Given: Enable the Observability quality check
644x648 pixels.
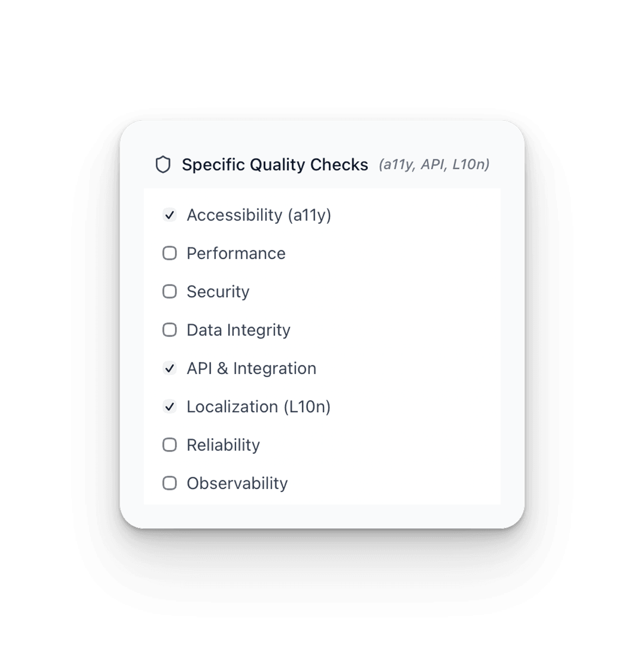Looking at the screenshot, I should (170, 483).
